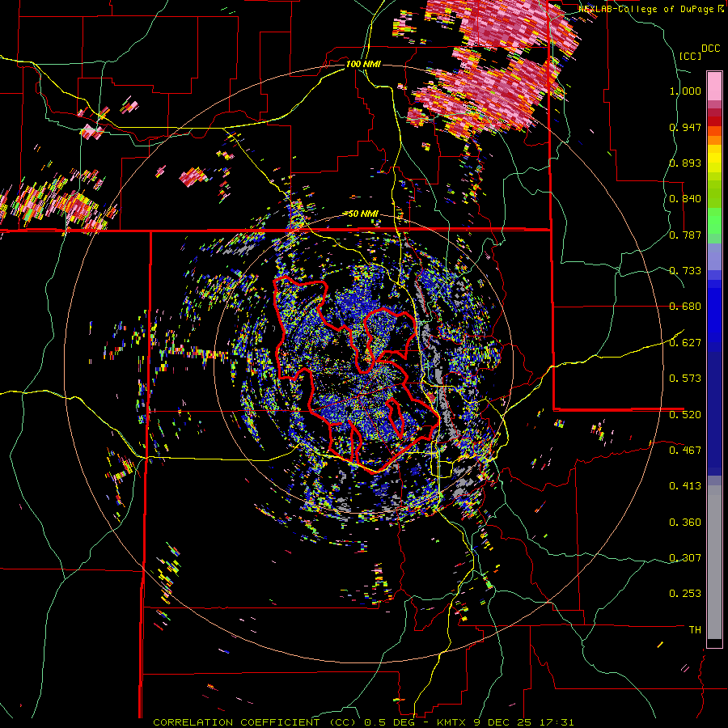728x728 pixels.
Task: Select the 0.360 scale value
Action: [x=685, y=523]
